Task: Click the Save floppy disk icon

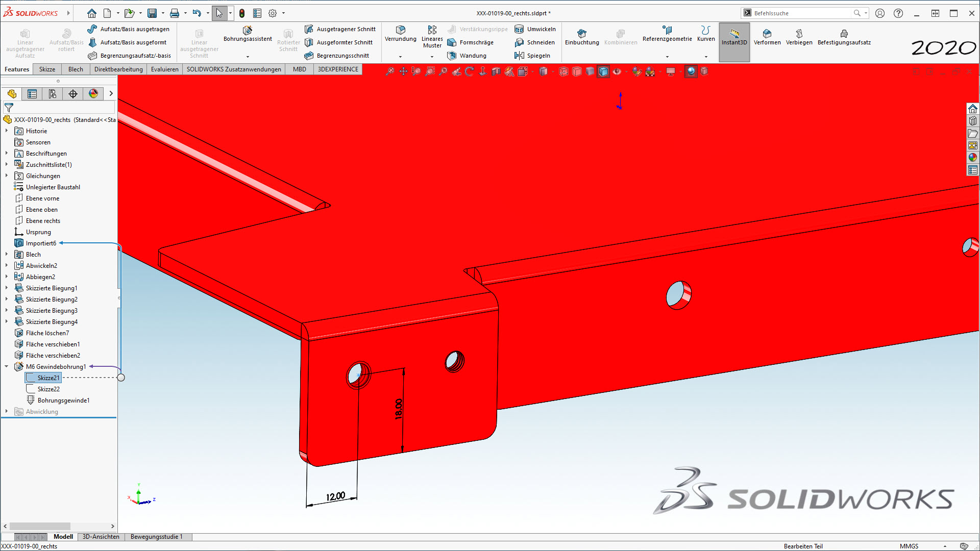Action: 152,13
